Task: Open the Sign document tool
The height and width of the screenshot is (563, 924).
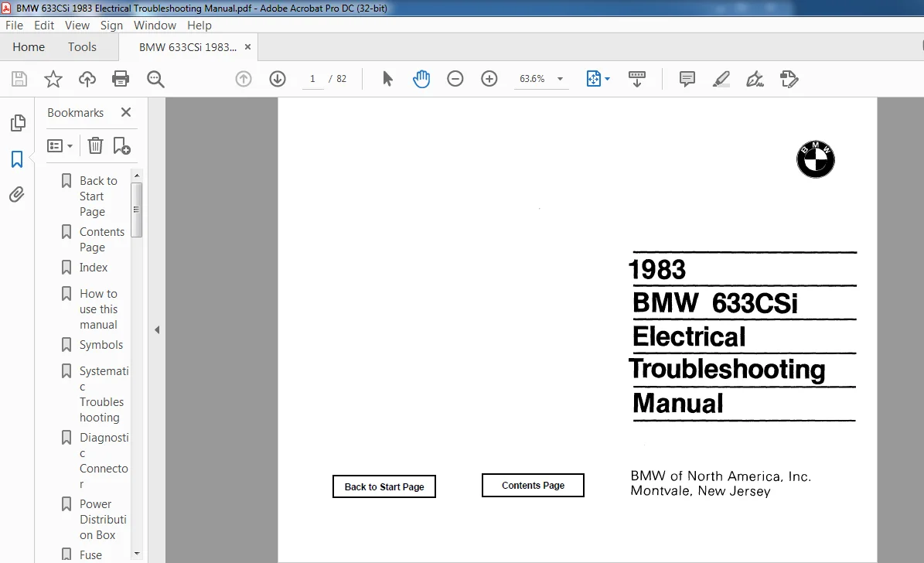Action: pyautogui.click(x=755, y=79)
